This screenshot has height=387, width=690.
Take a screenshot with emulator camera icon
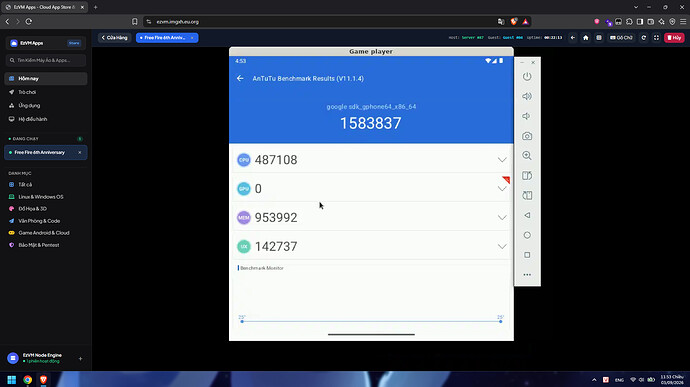527,136
